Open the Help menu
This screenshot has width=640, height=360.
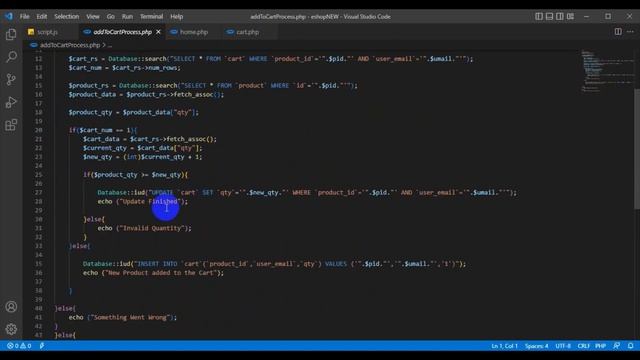point(176,16)
